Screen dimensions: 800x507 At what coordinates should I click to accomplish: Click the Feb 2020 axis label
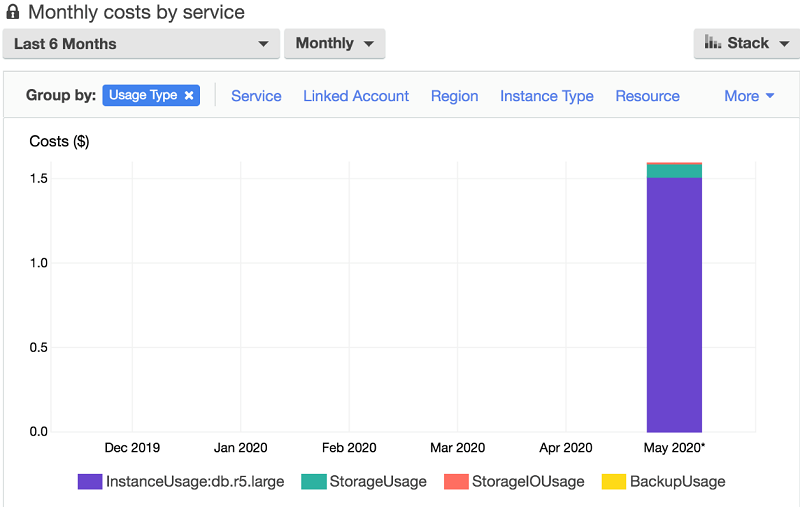point(349,448)
